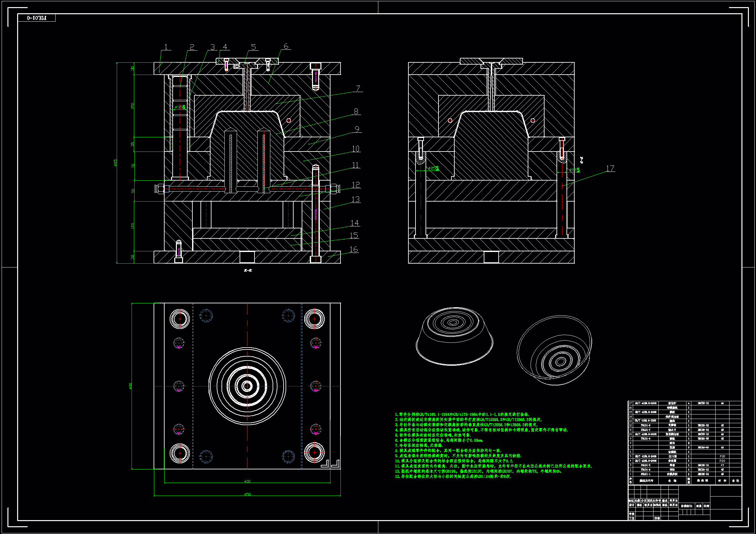Click the 450 width dimension text
This screenshot has width=756, height=534.
click(247, 494)
